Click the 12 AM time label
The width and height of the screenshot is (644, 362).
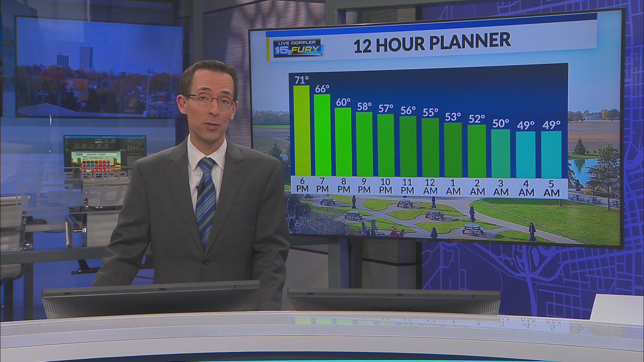click(430, 187)
